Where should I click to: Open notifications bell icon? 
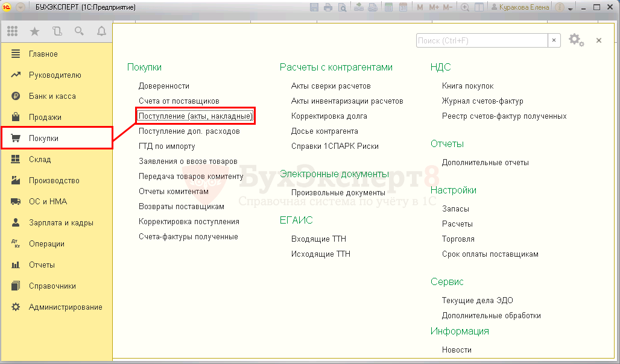tap(101, 31)
